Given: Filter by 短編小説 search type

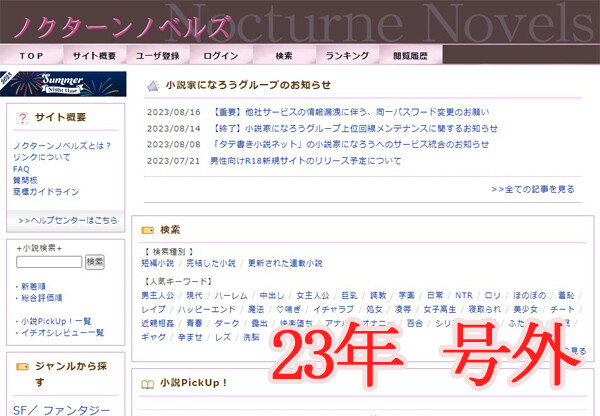Looking at the screenshot, I should click(157, 263).
